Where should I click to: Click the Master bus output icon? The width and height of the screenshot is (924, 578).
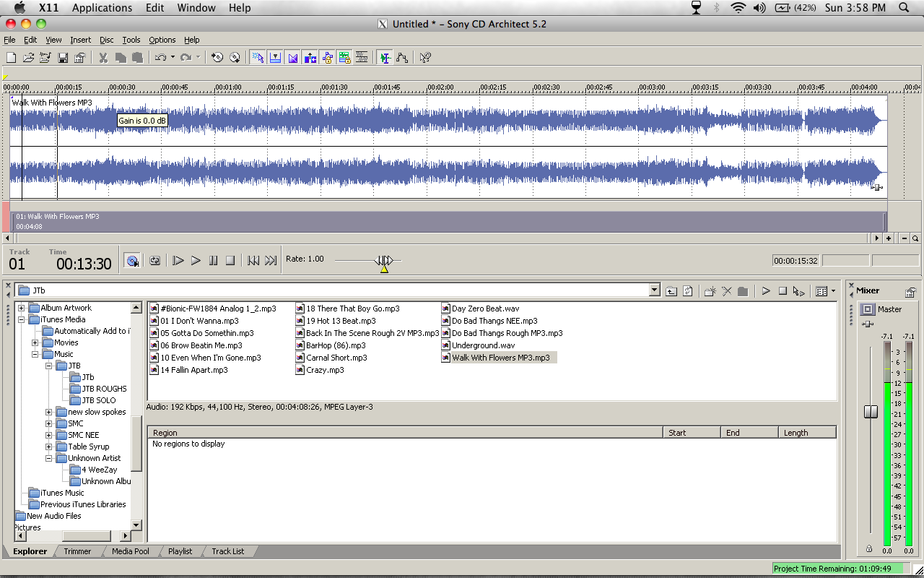pyautogui.click(x=868, y=309)
